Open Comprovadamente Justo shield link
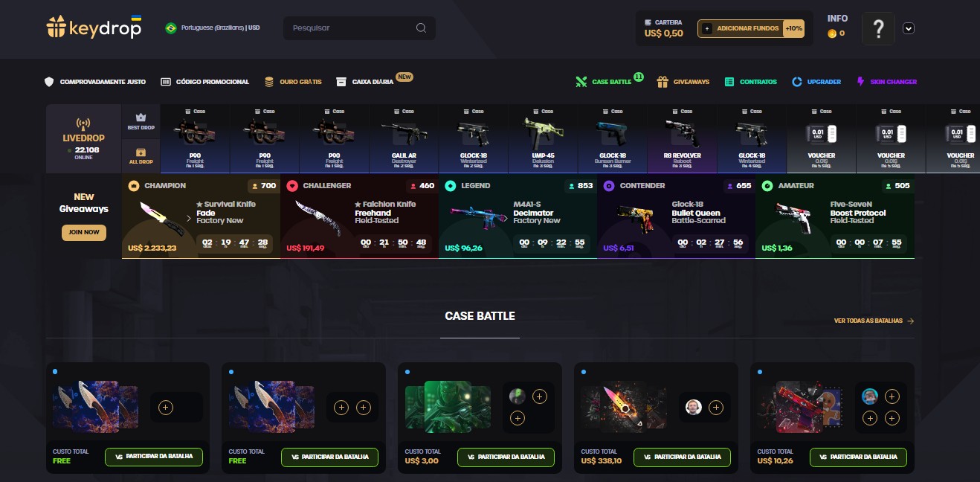This screenshot has width=980, height=482. [95, 81]
